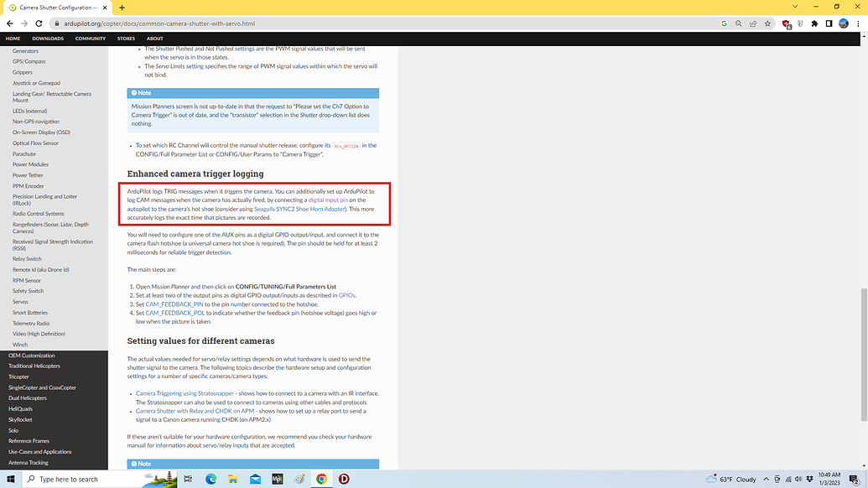Launch Mission Planner from the taskbar

tap(276, 479)
